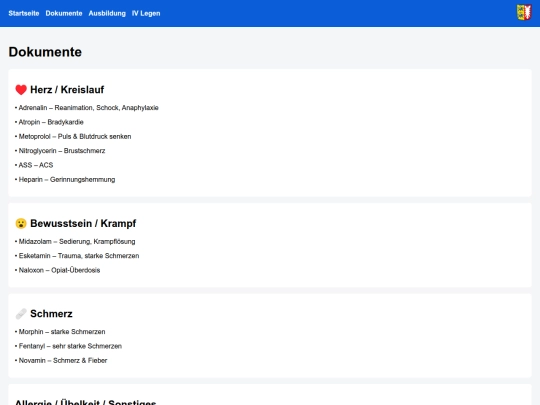Open the Ausbildung navigation item
The height and width of the screenshot is (405, 540).
pos(107,13)
